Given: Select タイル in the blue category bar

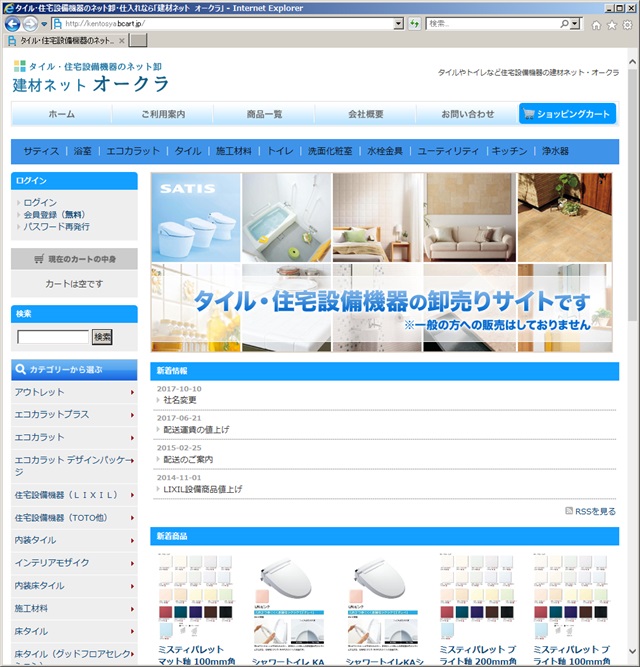Looking at the screenshot, I should [x=188, y=151].
